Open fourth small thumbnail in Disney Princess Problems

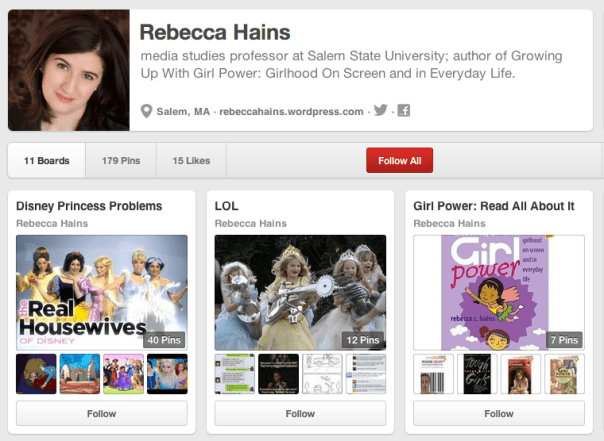(x=167, y=374)
